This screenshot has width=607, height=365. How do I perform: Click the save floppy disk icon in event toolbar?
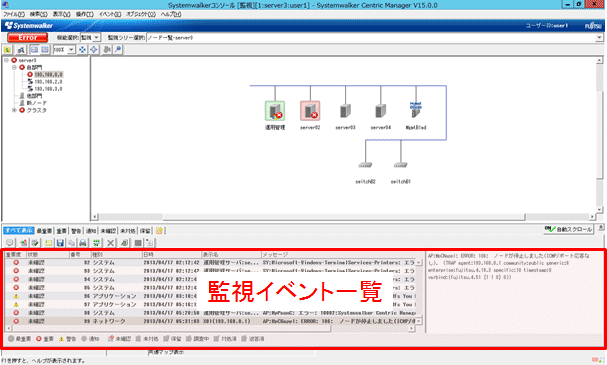tap(60, 243)
